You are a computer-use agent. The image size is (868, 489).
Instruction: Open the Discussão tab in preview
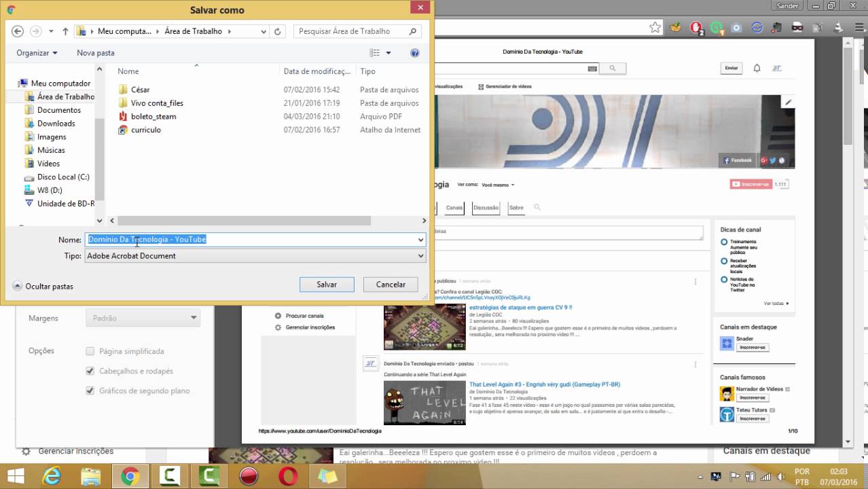[x=486, y=208]
